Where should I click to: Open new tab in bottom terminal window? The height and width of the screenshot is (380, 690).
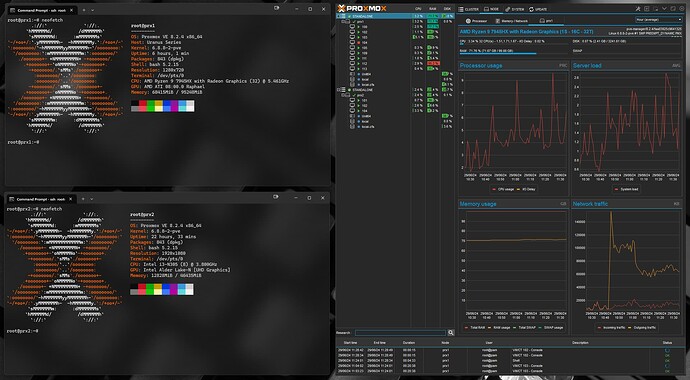tap(83, 199)
